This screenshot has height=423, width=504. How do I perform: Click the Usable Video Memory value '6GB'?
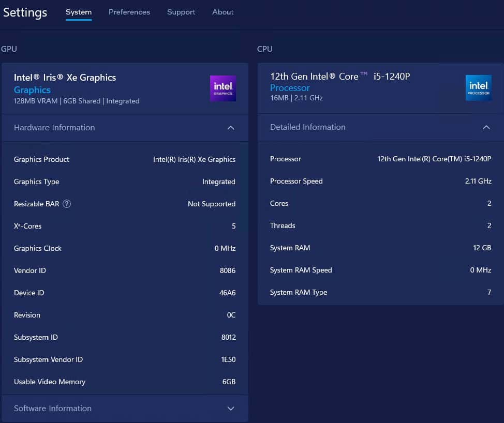click(229, 382)
